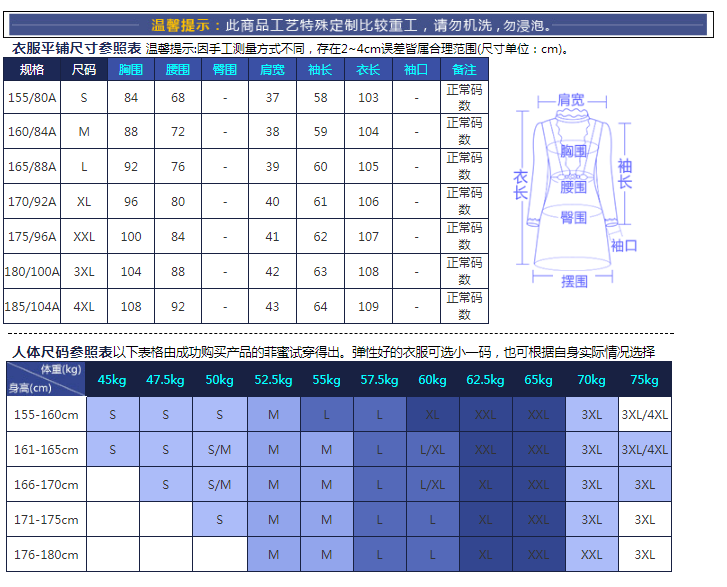Select the 4XL cell in the 尺码 column

[x=84, y=307]
